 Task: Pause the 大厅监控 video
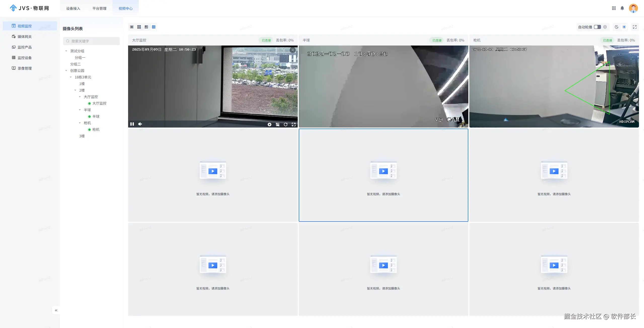pyautogui.click(x=132, y=124)
